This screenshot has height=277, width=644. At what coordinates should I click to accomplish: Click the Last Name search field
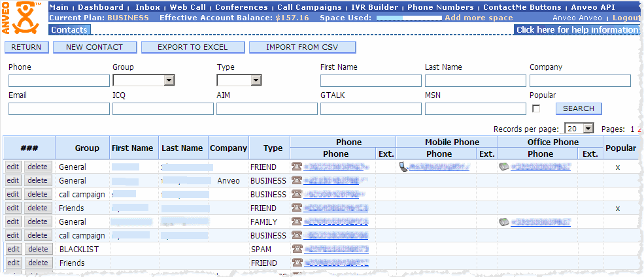pos(475,81)
